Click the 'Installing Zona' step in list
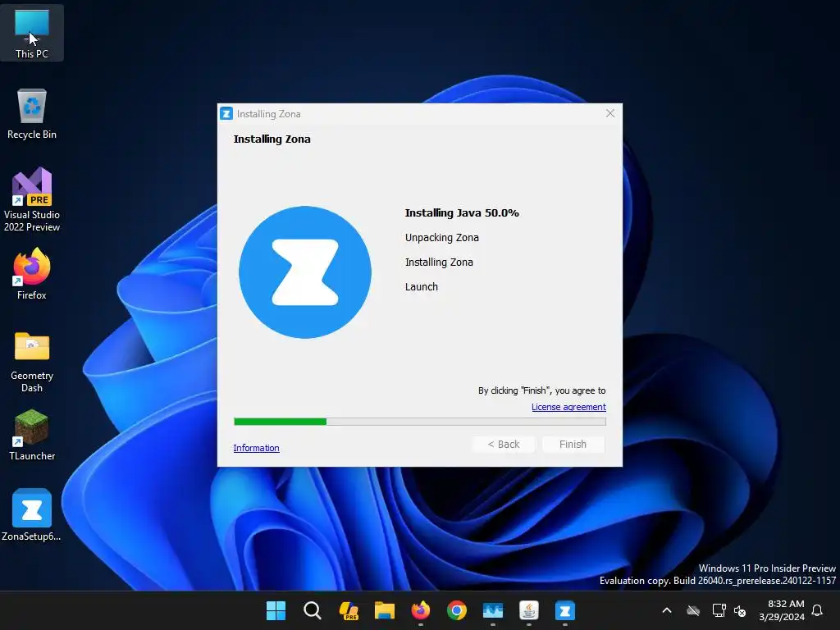Image resolution: width=840 pixels, height=630 pixels. click(x=439, y=262)
